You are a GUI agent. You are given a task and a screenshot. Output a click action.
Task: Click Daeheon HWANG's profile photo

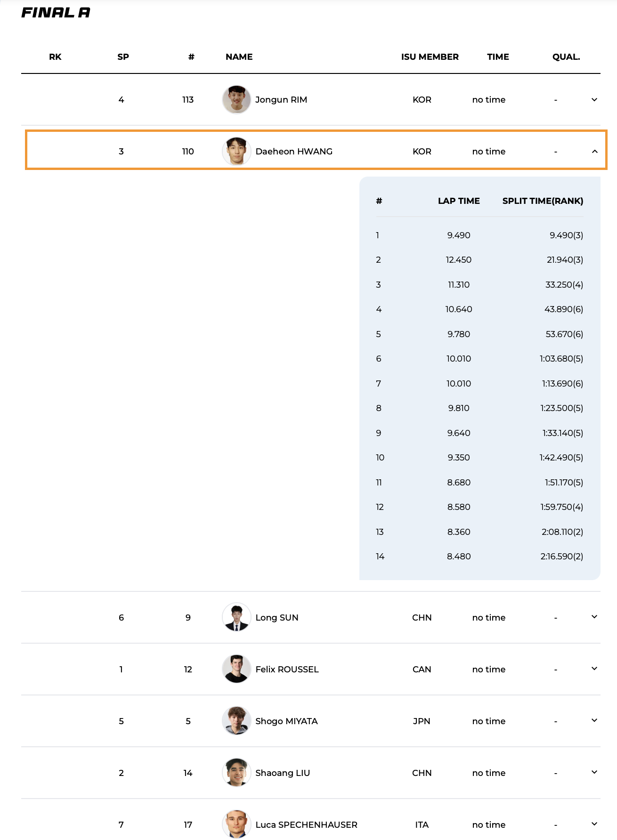point(236,152)
